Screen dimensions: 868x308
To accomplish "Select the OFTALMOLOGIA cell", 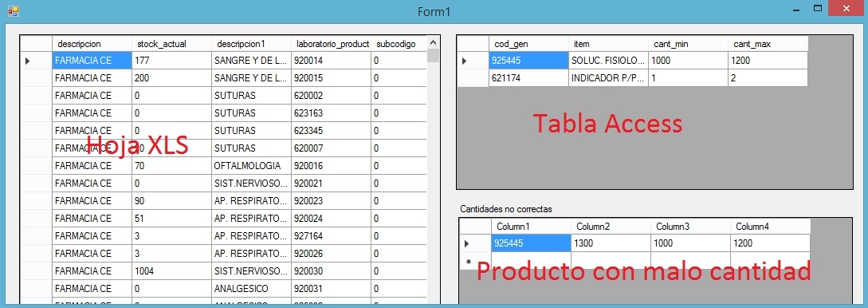I will (x=251, y=166).
